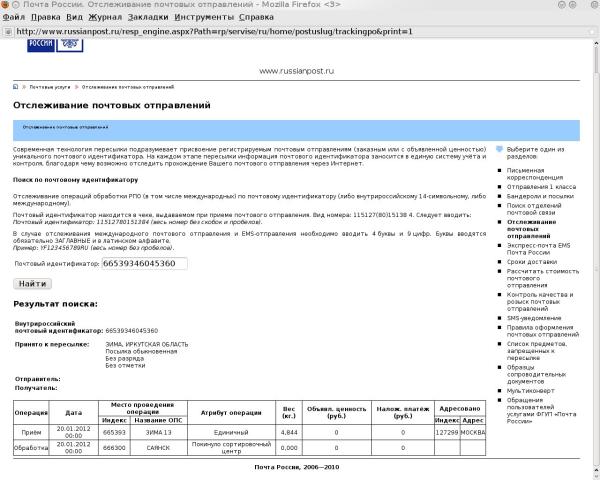The width and height of the screenshot is (600, 480).
Task: Open the Журнал menu
Action: click(105, 17)
